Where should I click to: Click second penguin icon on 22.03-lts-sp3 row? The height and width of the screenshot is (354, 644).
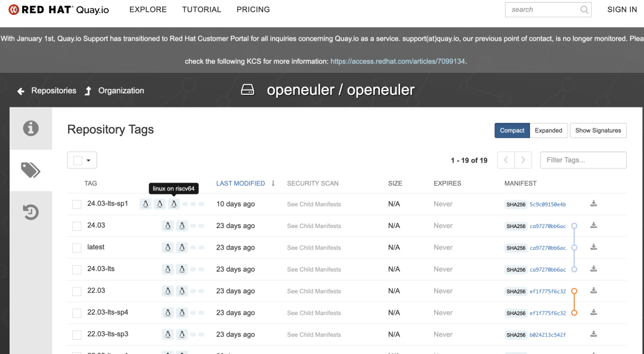pyautogui.click(x=182, y=335)
